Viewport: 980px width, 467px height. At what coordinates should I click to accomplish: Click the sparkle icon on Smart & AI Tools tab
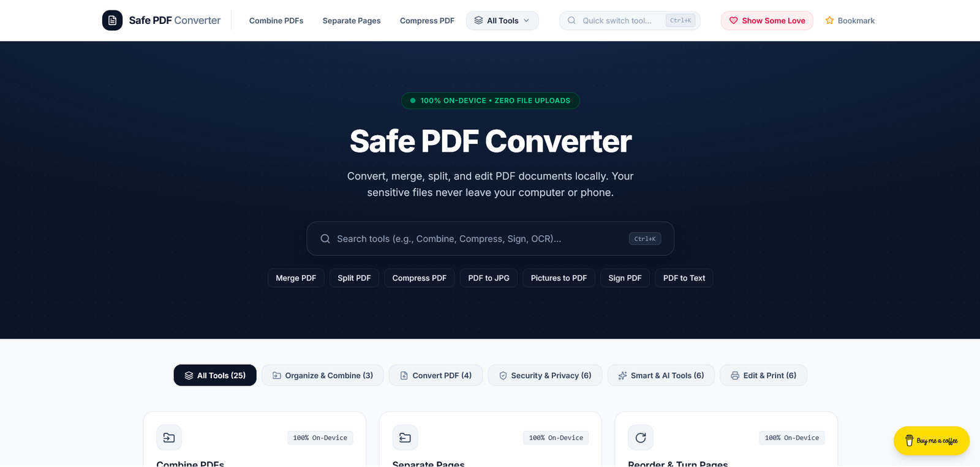click(622, 375)
